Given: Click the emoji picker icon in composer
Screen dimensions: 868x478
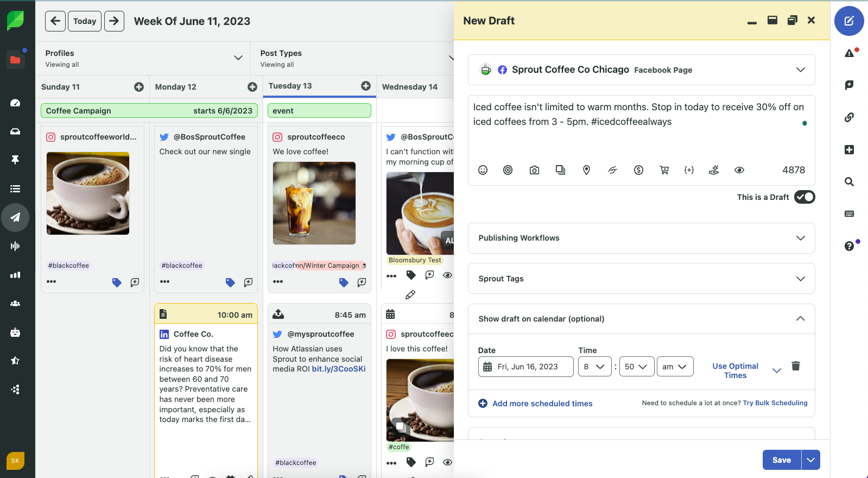Looking at the screenshot, I should (x=483, y=170).
